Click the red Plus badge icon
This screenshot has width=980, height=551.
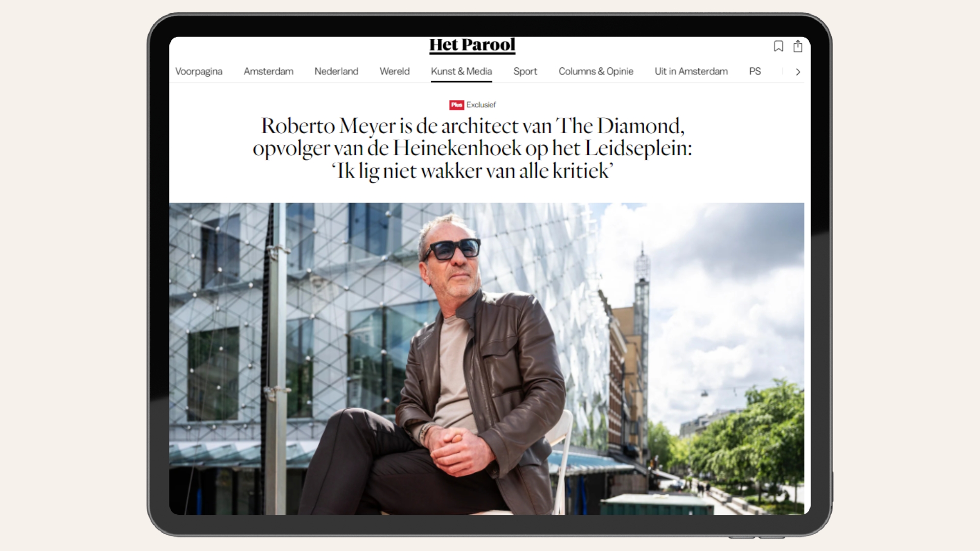coord(456,105)
